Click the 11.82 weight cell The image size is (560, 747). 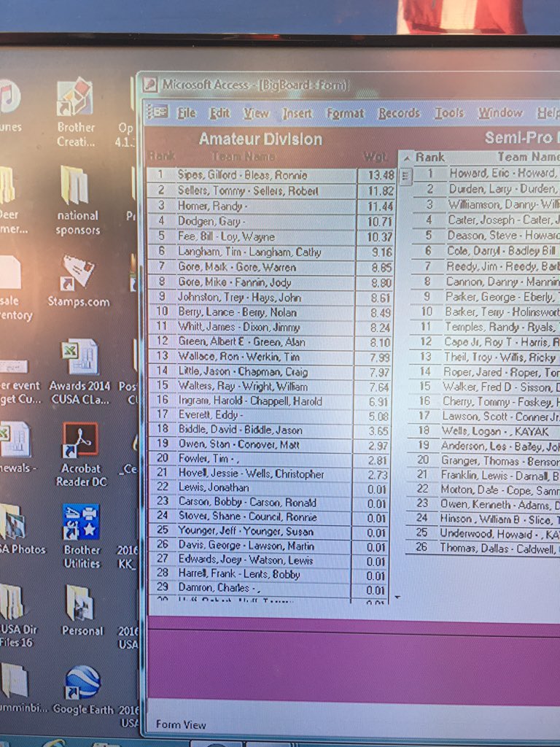(x=378, y=192)
